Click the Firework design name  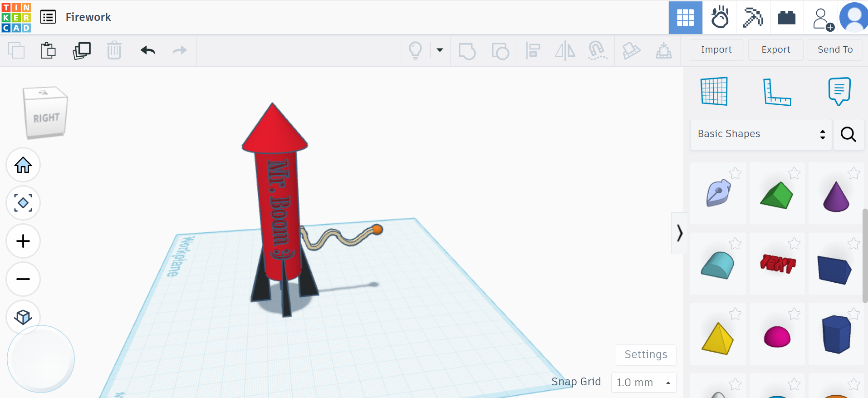coord(88,17)
